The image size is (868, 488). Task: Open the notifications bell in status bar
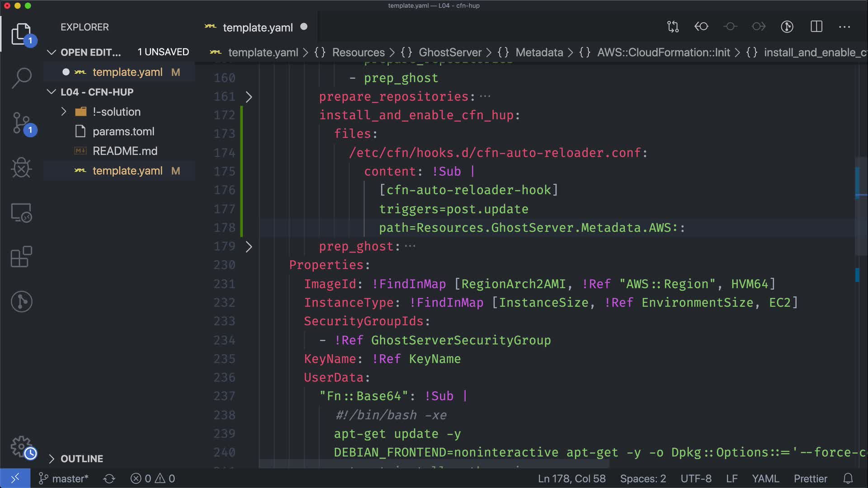[x=848, y=479]
